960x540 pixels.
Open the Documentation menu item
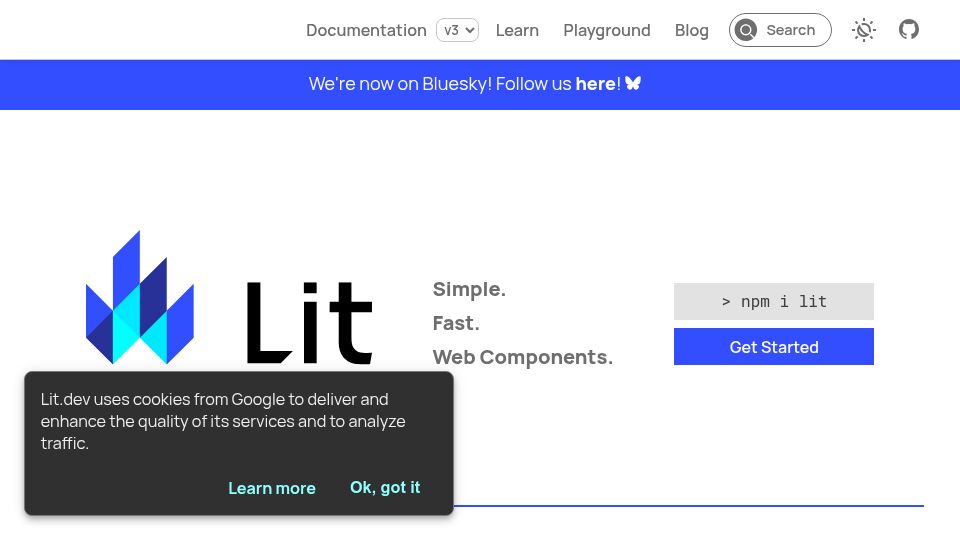tap(366, 30)
